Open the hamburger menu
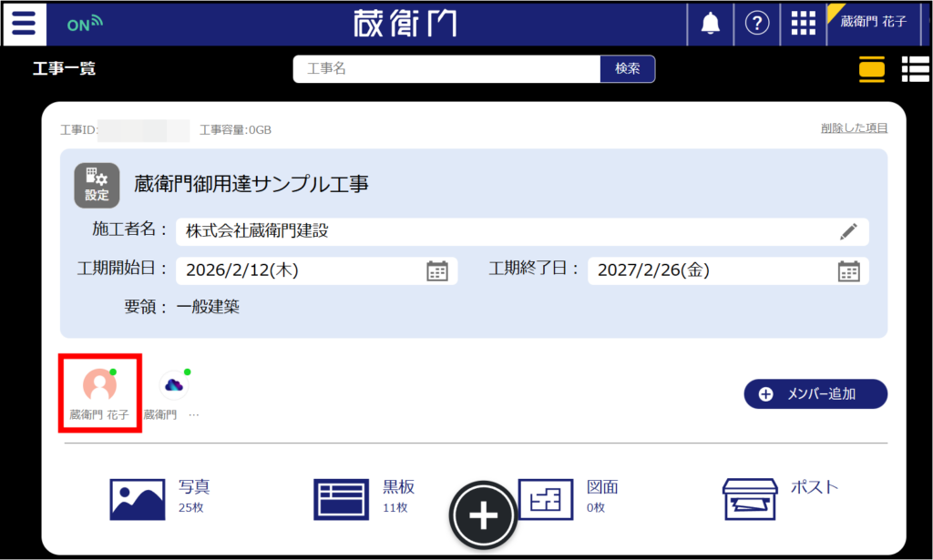Viewport: 933px width, 560px height. click(x=24, y=24)
